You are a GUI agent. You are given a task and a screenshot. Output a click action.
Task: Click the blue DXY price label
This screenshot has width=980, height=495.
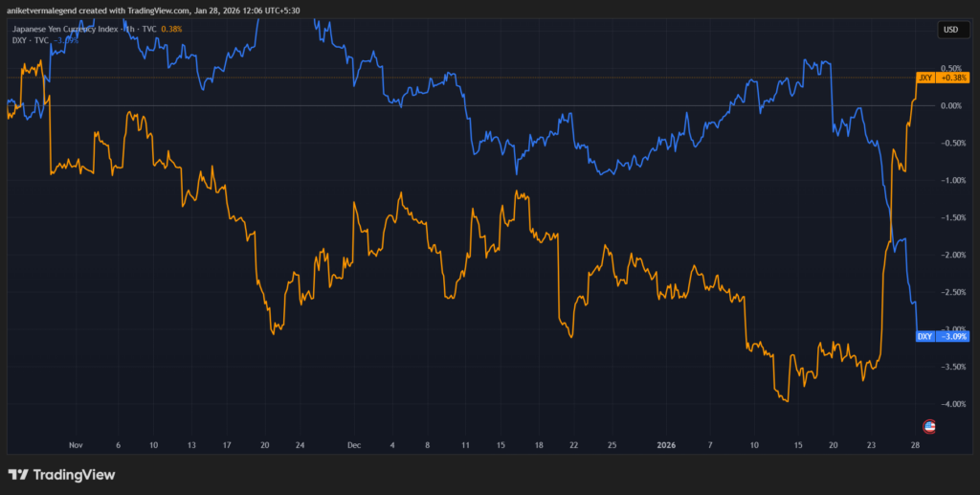[x=925, y=336]
